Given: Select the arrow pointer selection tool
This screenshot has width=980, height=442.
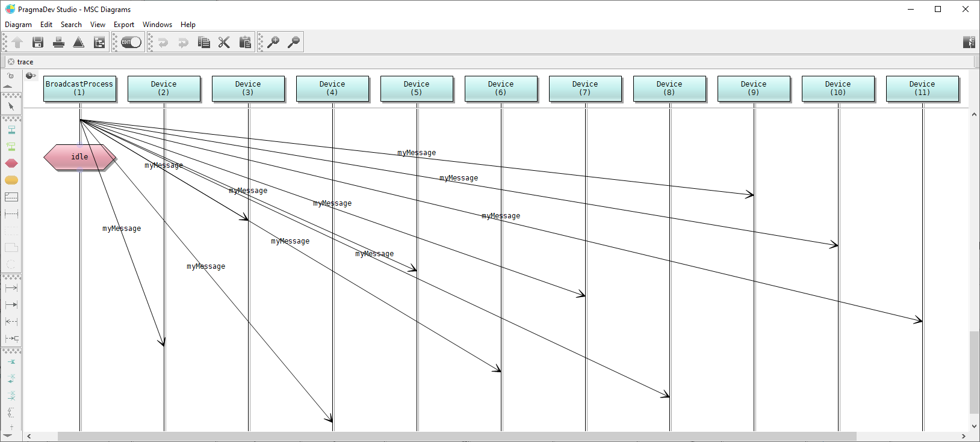Looking at the screenshot, I should pyautogui.click(x=11, y=106).
